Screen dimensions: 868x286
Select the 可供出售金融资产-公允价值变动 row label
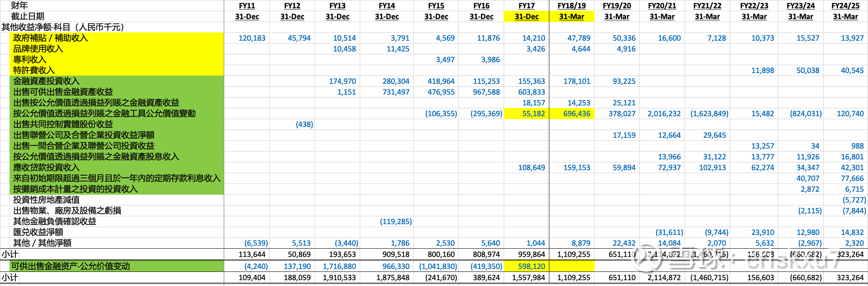click(x=71, y=266)
